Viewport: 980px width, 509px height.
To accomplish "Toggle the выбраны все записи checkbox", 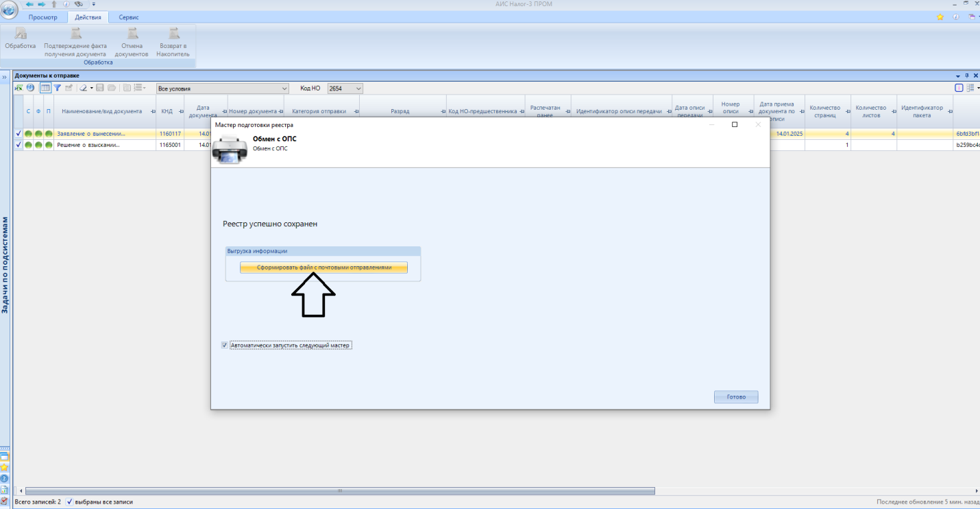I will (x=70, y=502).
